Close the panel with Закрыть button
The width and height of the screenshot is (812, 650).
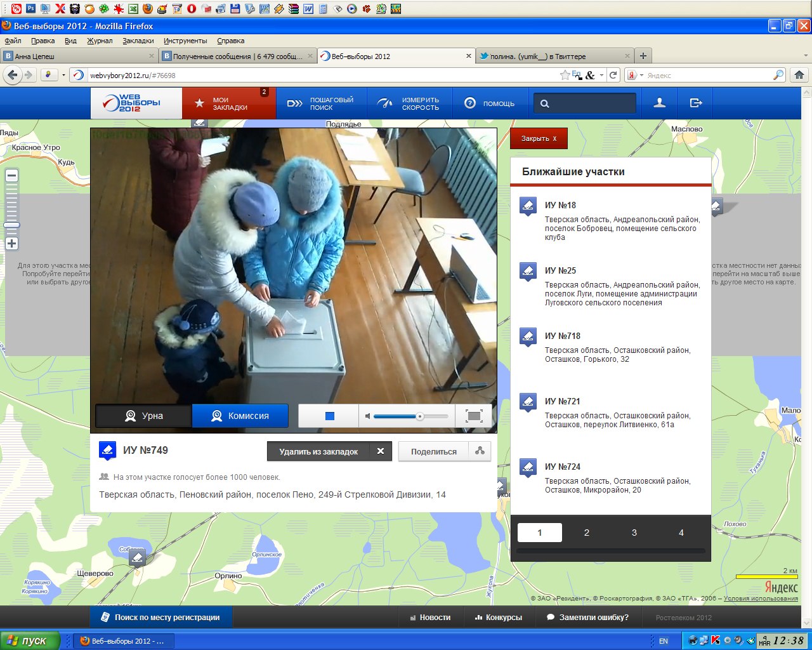pyautogui.click(x=539, y=138)
